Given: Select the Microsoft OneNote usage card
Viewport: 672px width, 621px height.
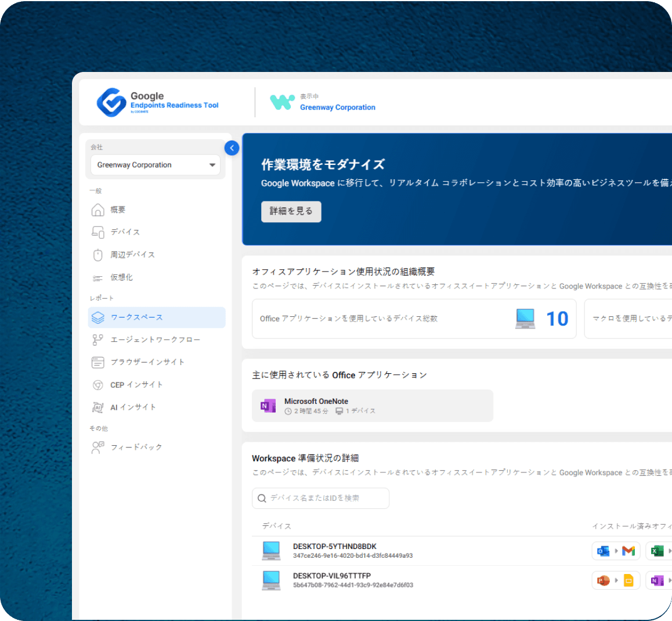Looking at the screenshot, I should (x=373, y=406).
